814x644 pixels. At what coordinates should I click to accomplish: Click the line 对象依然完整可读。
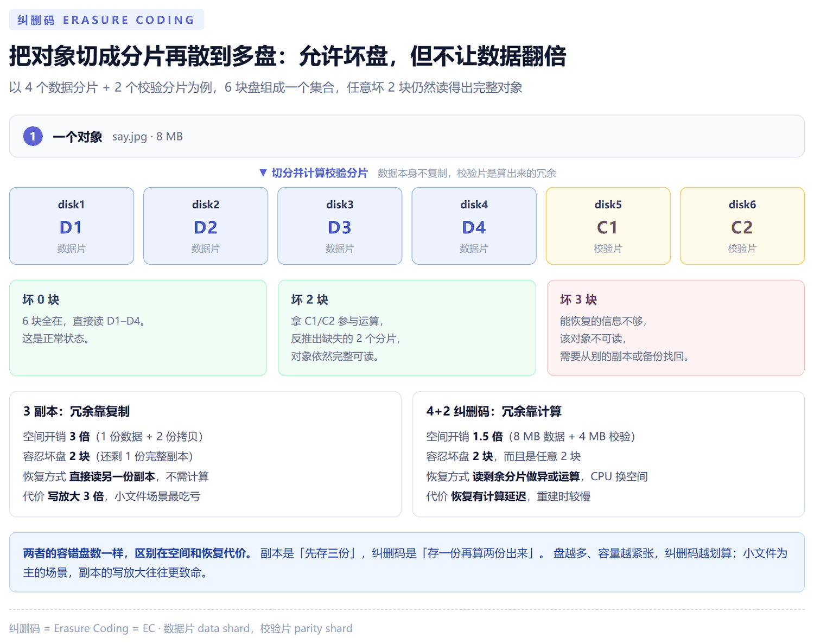tap(335, 356)
